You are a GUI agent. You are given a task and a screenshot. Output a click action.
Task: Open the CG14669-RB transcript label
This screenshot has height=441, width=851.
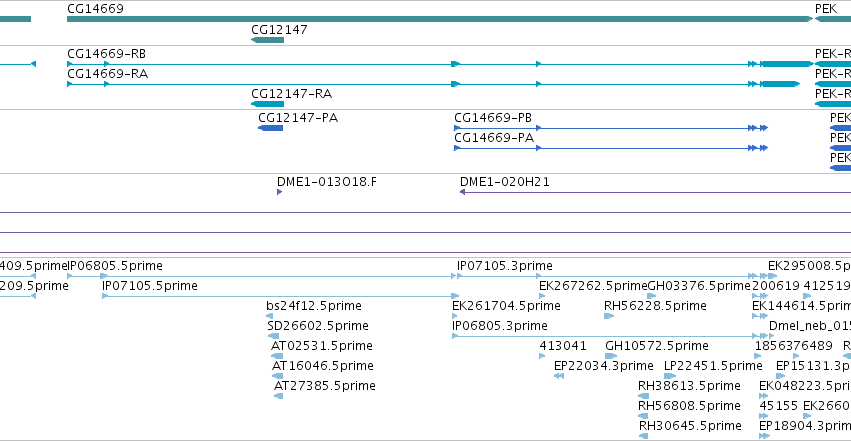click(106, 54)
